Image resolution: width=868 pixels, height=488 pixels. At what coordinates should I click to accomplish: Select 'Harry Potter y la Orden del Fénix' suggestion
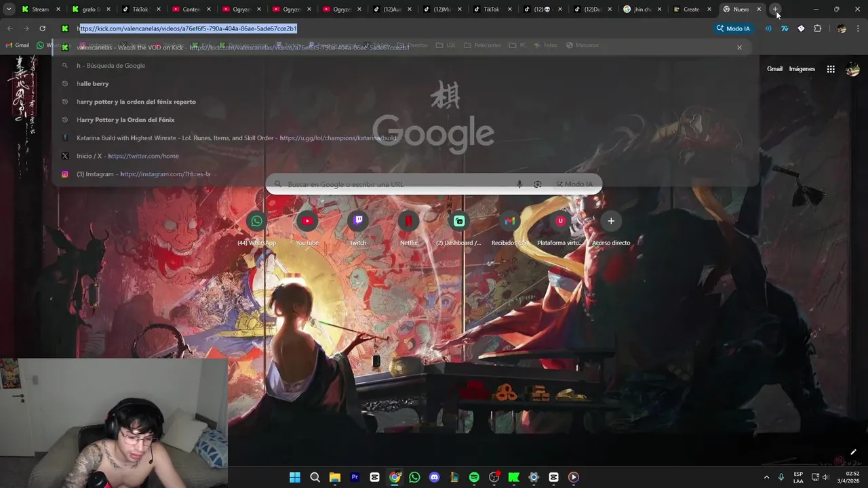pos(406,120)
